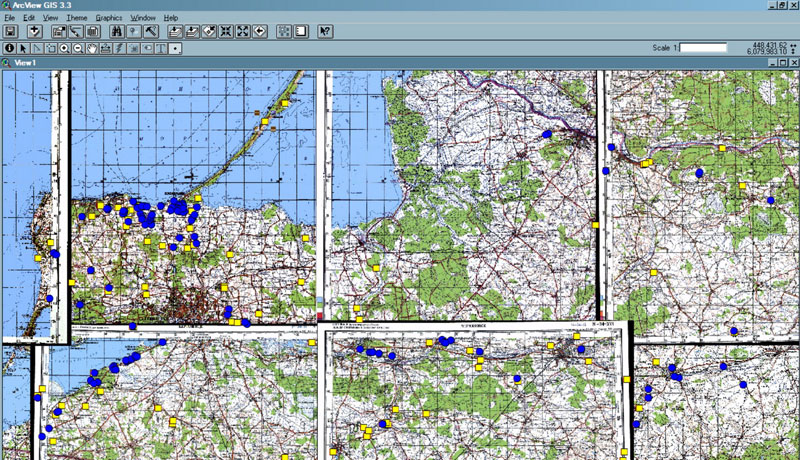Choose the Zoom In magnifier tool
Viewport: 800px width, 460px height.
(64, 47)
